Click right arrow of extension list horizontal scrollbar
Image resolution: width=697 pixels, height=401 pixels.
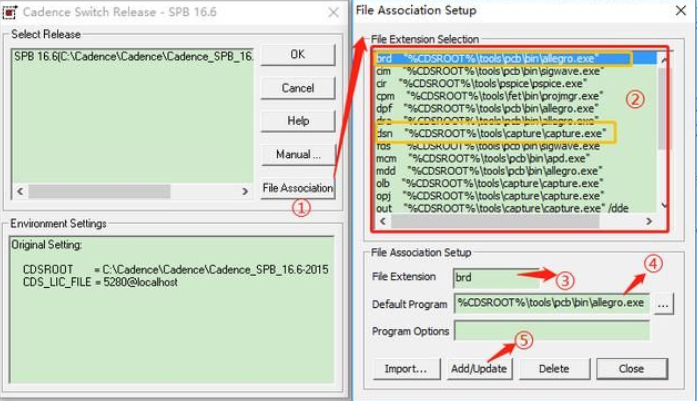click(x=649, y=221)
